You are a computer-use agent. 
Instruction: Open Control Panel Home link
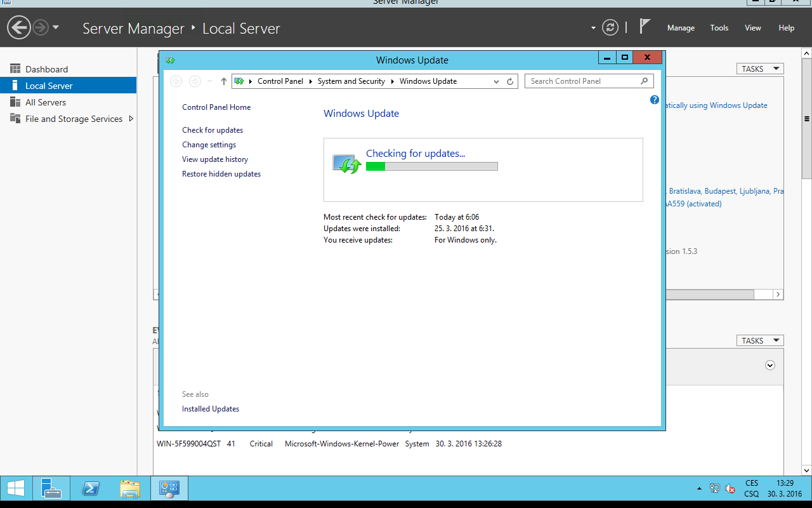point(216,107)
